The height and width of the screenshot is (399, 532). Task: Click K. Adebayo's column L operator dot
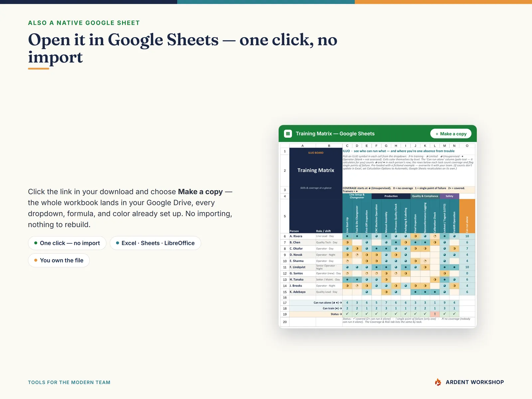click(x=435, y=292)
